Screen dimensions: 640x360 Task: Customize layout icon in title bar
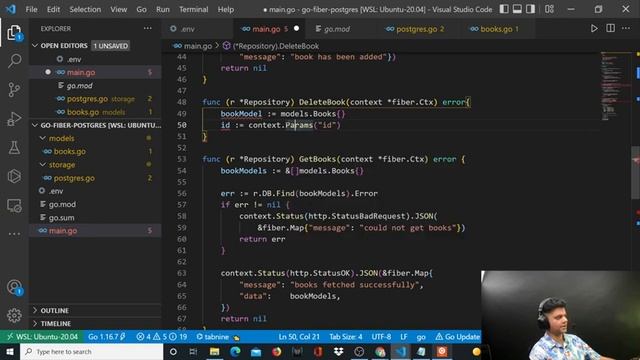coord(549,9)
